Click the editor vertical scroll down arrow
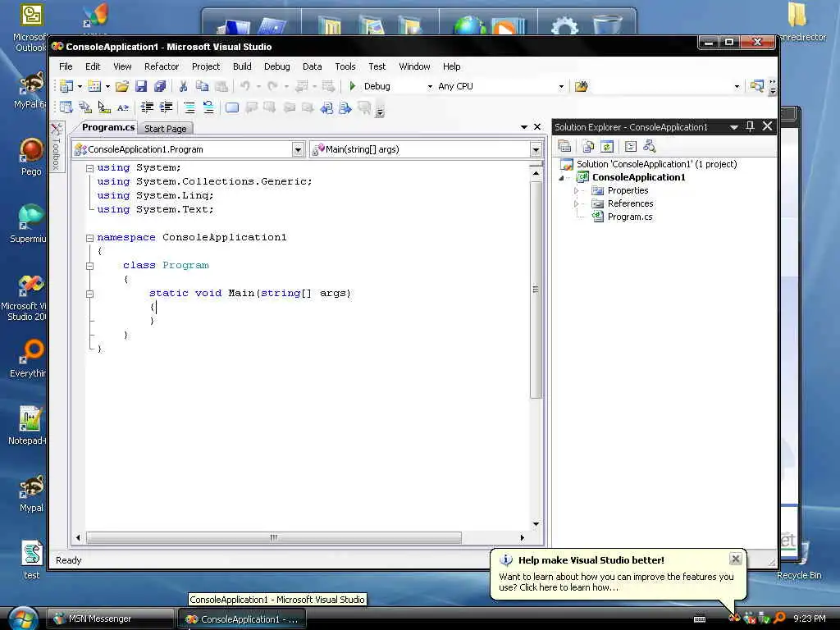The height and width of the screenshot is (630, 840). click(536, 524)
